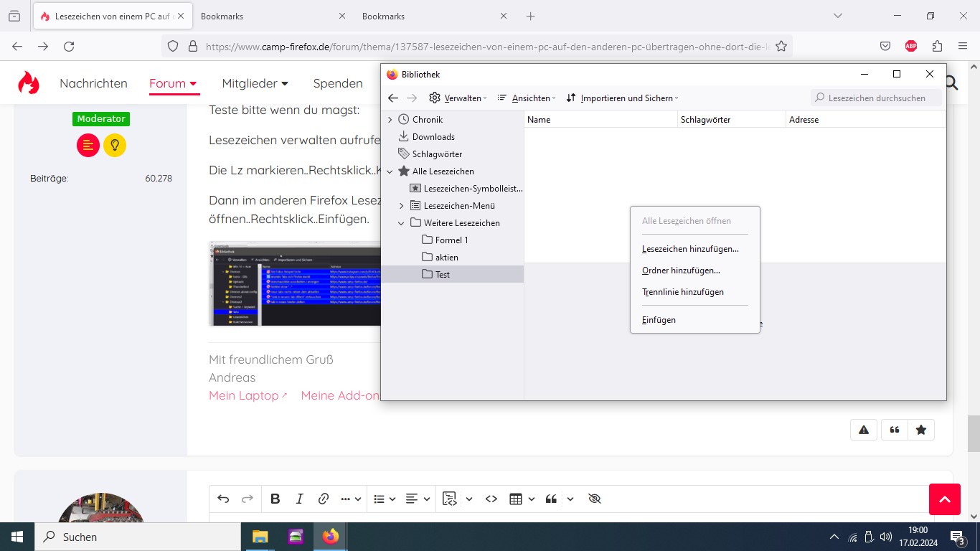
Task: Click the quote icon under the post
Action: pyautogui.click(x=894, y=430)
